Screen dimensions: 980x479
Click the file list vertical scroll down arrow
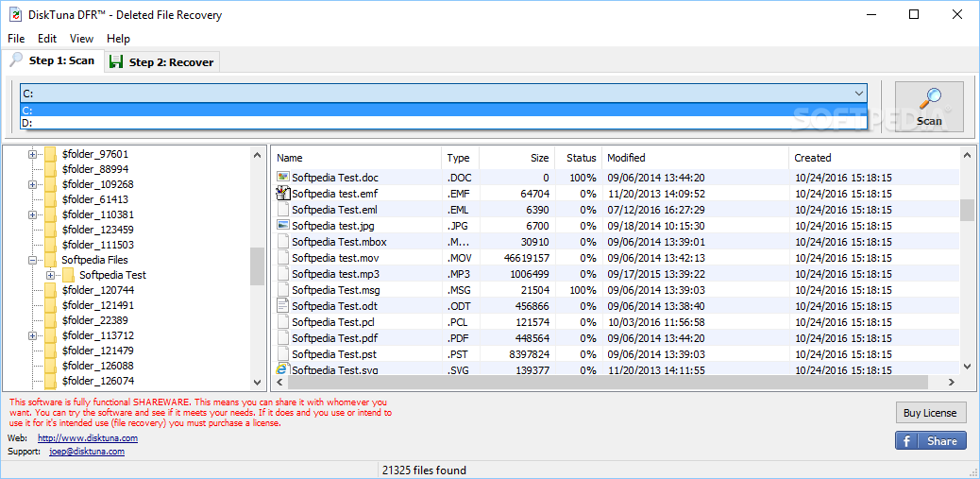[x=967, y=367]
